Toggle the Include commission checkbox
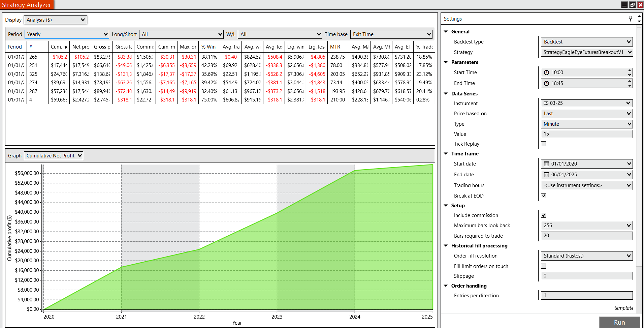The width and height of the screenshot is (644, 328). 543,215
